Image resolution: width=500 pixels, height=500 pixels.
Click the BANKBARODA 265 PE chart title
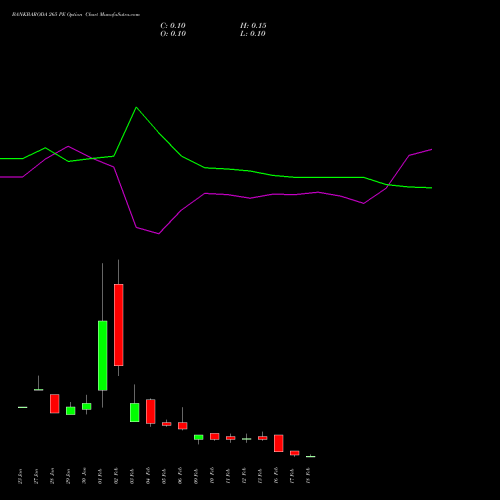tap(76, 15)
